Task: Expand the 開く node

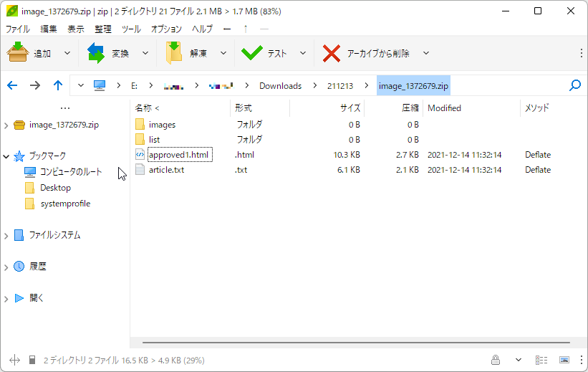Action: [6, 299]
